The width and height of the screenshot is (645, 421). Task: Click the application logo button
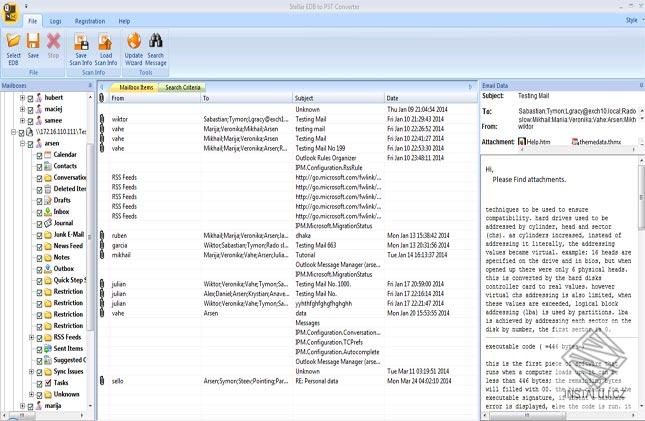10,12
